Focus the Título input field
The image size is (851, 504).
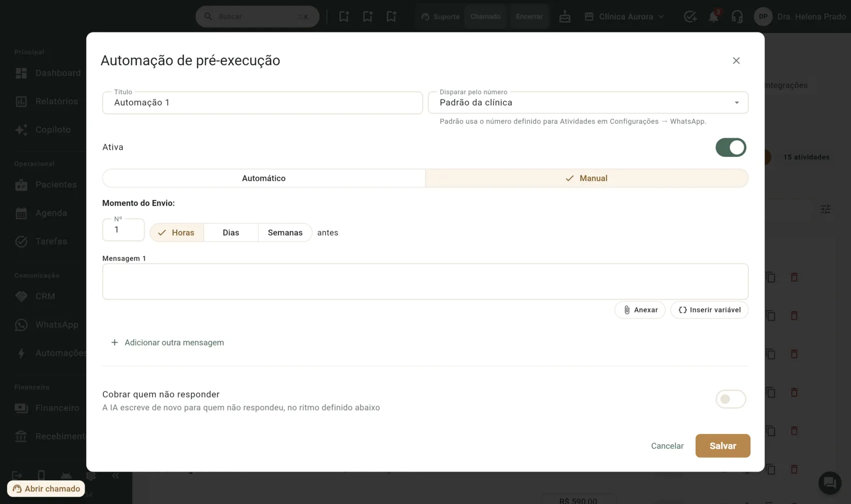[x=263, y=103]
